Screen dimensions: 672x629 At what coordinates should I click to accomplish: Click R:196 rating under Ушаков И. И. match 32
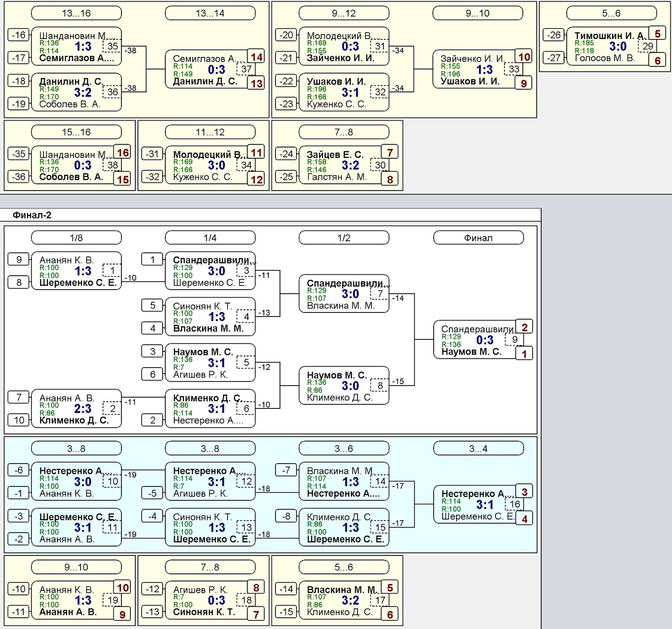(x=317, y=89)
